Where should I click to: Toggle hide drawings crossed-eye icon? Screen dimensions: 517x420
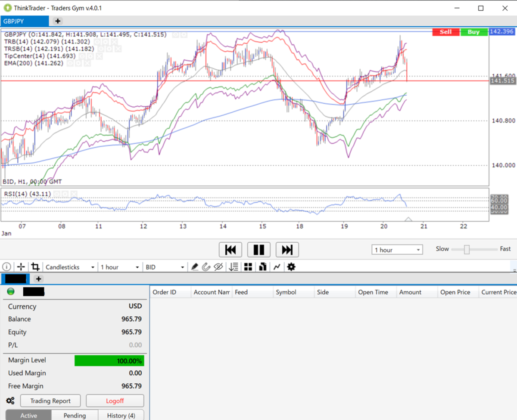(218, 267)
